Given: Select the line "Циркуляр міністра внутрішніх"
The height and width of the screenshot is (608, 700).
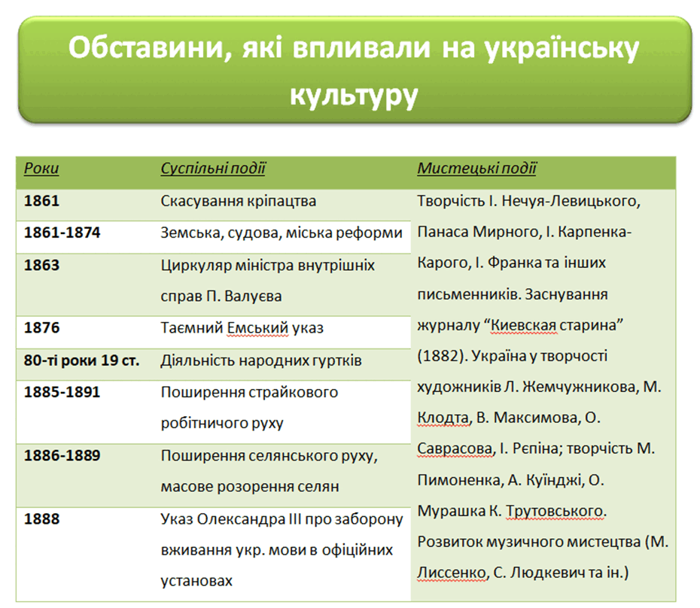Looking at the screenshot, I should tap(268, 266).
